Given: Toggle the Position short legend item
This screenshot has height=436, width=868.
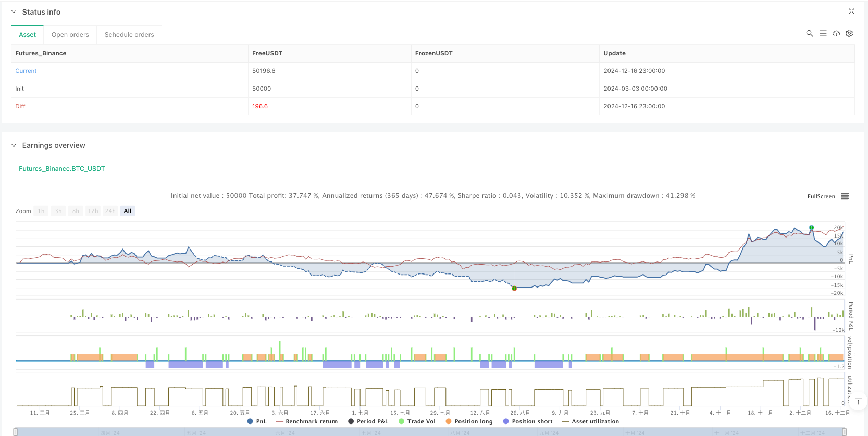Looking at the screenshot, I should click(x=527, y=421).
